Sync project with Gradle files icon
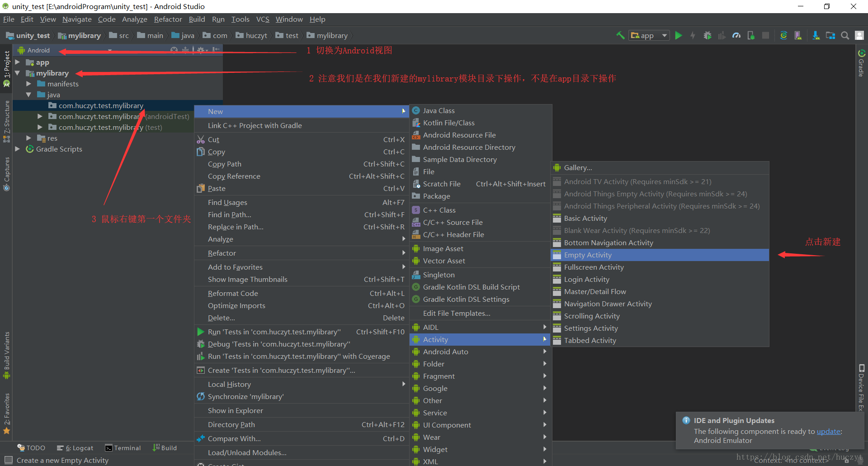Image resolution: width=868 pixels, height=466 pixels. pyautogui.click(x=784, y=35)
